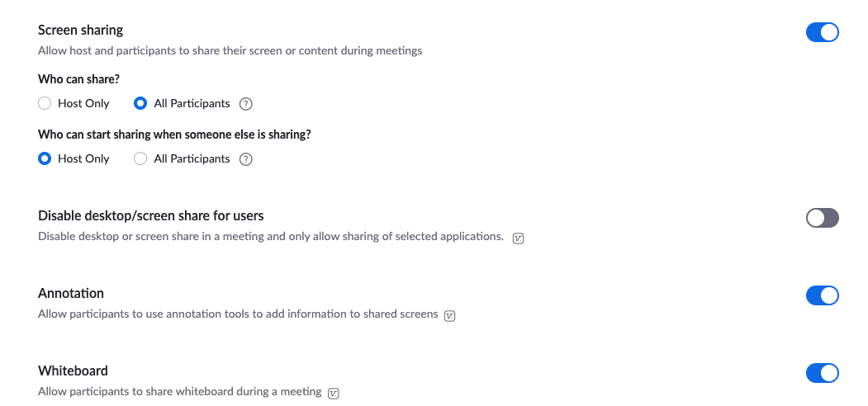The image size is (868, 406).
Task: Turn off the Screen sharing toggle
Action: pos(822,32)
